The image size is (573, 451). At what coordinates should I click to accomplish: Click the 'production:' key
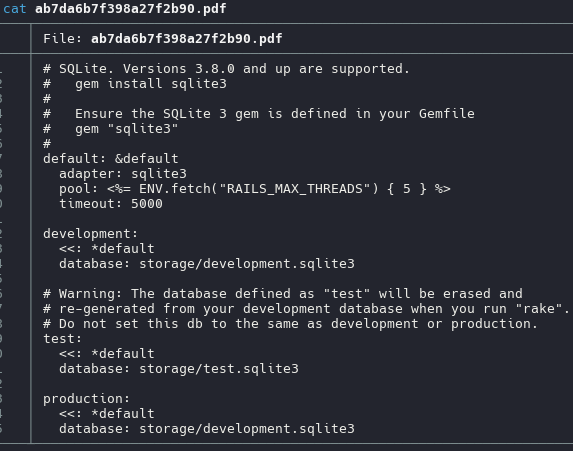87,398
